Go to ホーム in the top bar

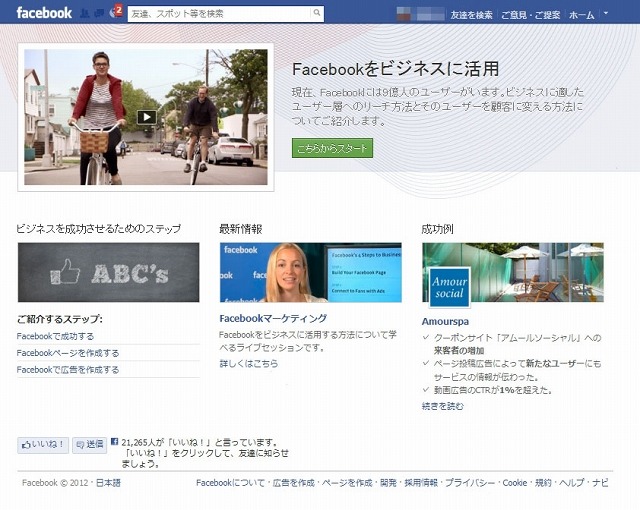point(582,15)
